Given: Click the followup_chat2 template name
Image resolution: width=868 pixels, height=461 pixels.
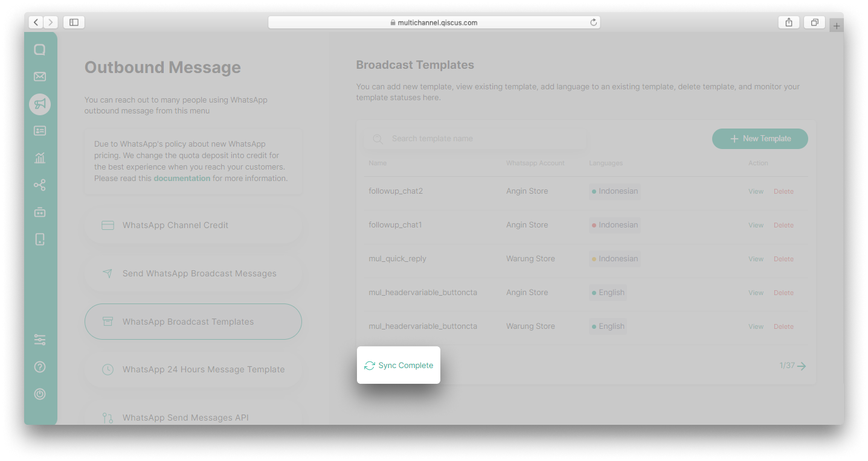Looking at the screenshot, I should 396,191.
